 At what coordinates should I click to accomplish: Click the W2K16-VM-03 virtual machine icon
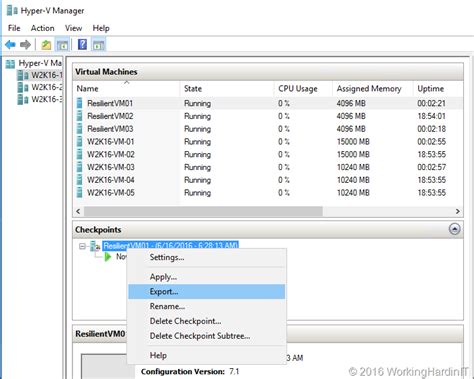[79, 167]
